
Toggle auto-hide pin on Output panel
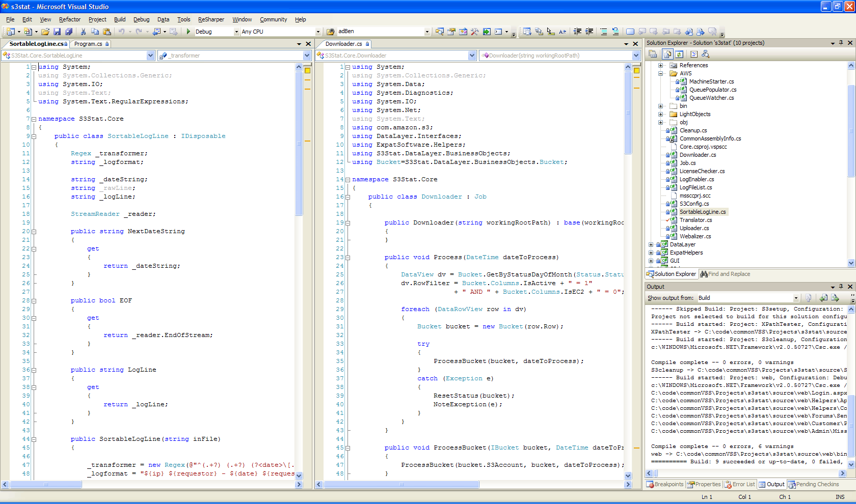[841, 287]
